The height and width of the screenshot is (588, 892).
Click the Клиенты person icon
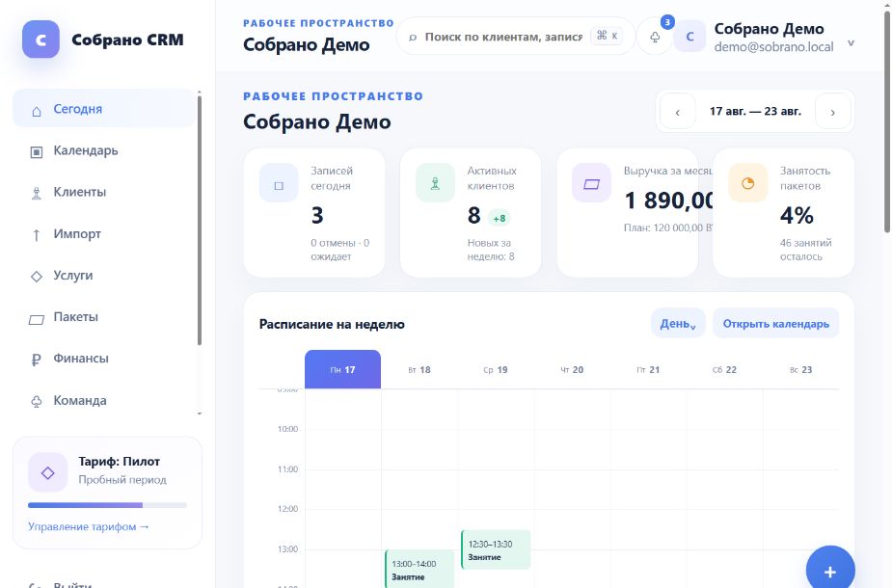tap(36, 194)
